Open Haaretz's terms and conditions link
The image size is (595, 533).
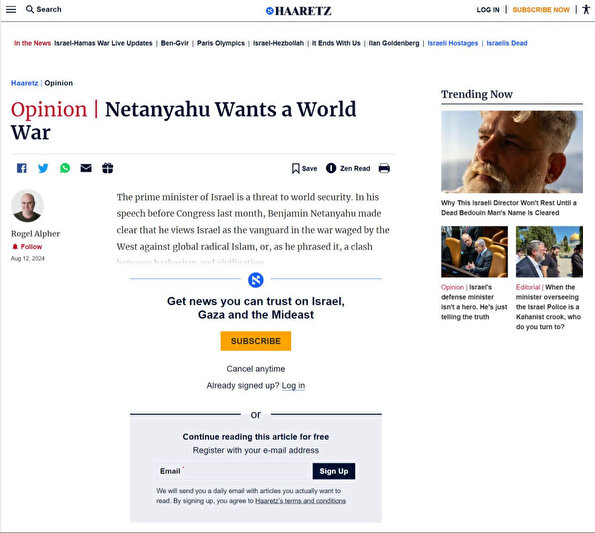[301, 501]
